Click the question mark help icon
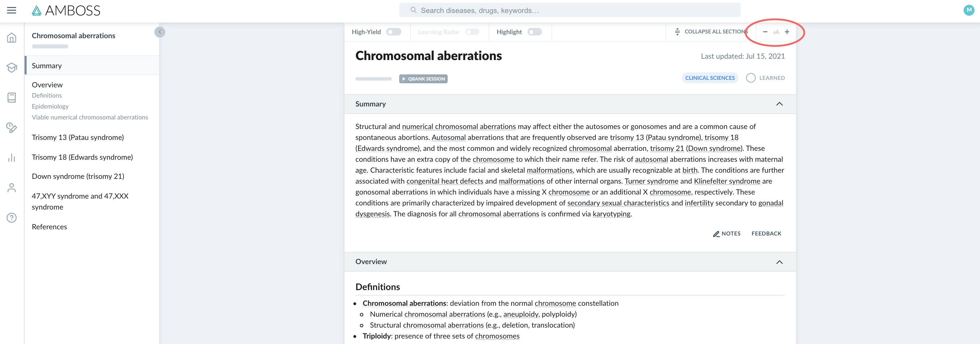This screenshot has width=980, height=344. coord(11,218)
